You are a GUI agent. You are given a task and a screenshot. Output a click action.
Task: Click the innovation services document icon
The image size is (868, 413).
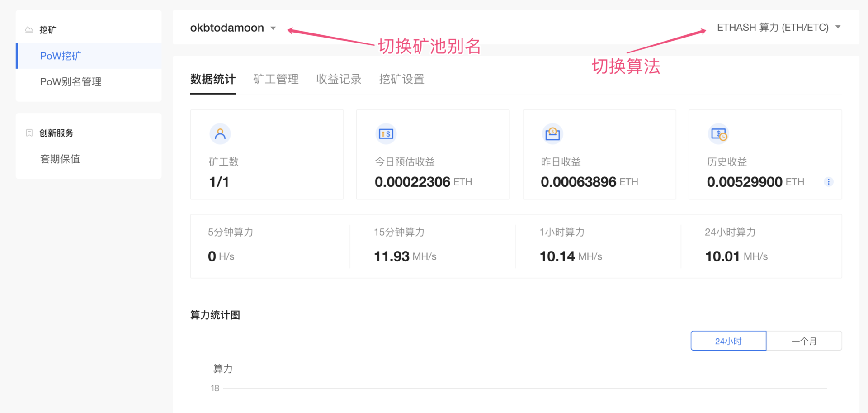(29, 133)
